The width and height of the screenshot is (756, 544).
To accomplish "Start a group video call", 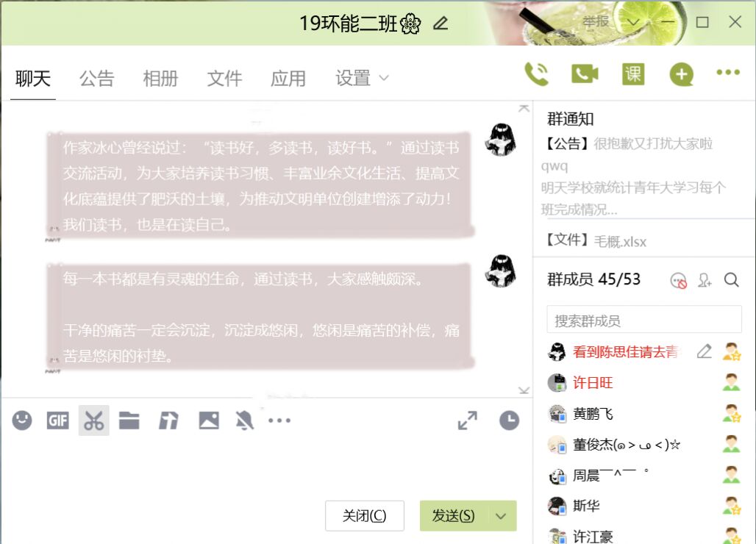I will [x=585, y=74].
